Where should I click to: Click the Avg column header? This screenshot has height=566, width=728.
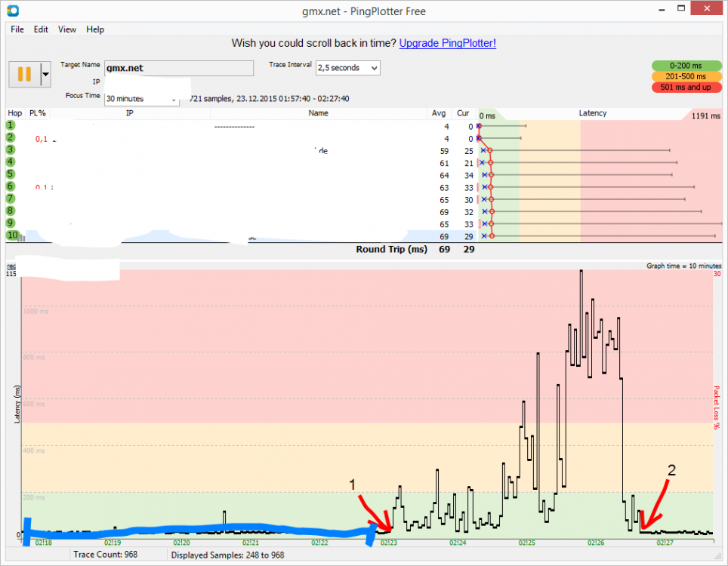tap(438, 113)
